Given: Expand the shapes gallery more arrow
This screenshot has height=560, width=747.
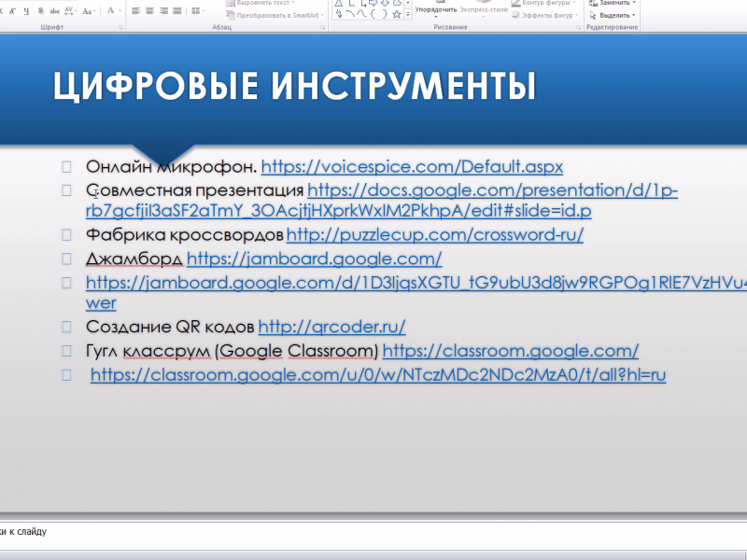Looking at the screenshot, I should 408,15.
